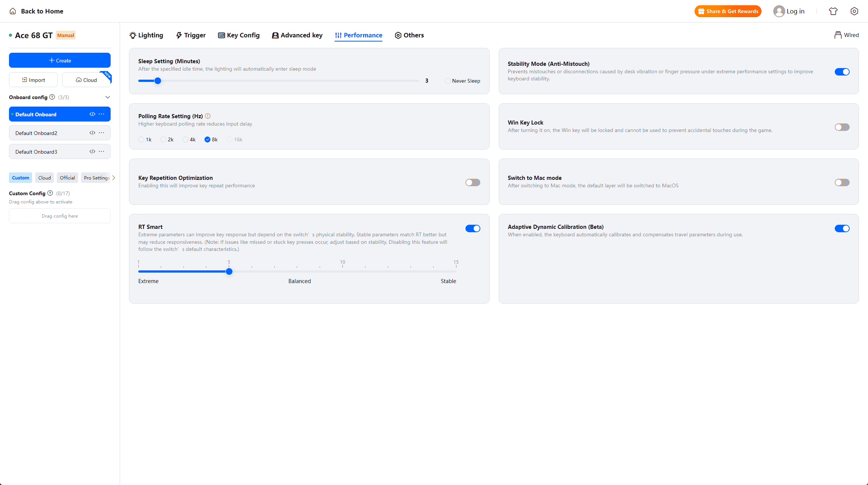The image size is (868, 485).
Task: Select the Pro Settings tab
Action: [96, 178]
